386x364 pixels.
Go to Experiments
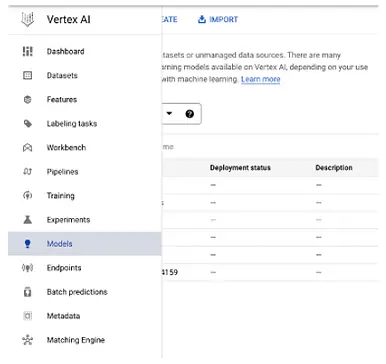click(85, 220)
